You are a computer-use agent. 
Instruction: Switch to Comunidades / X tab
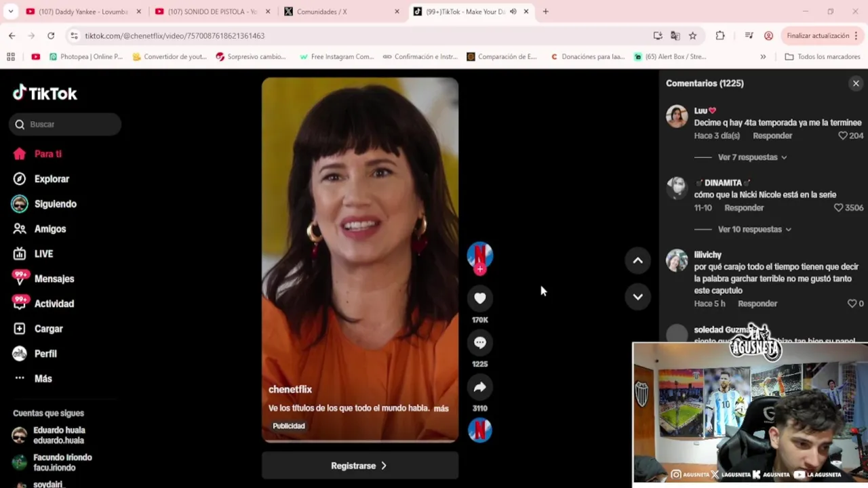click(341, 12)
